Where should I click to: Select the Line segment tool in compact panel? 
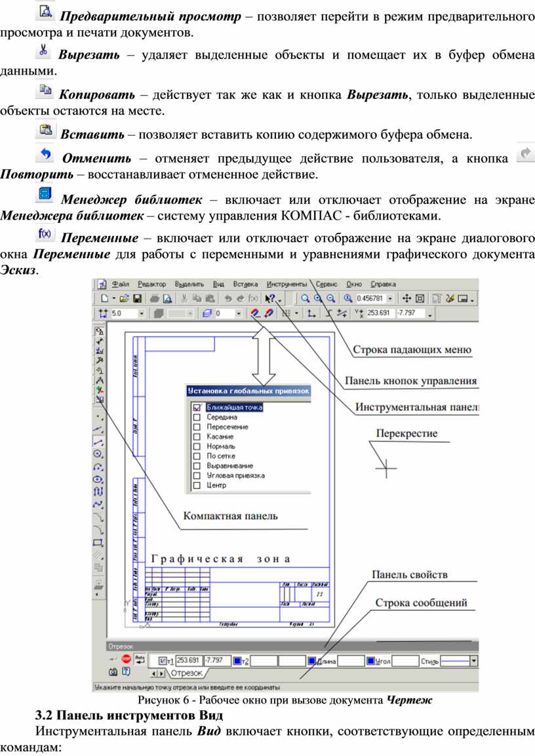click(98, 441)
